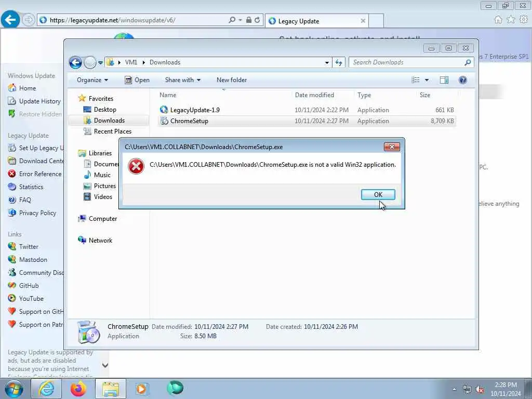Launch Firefox from the taskbar
532x399 pixels.
[78, 389]
